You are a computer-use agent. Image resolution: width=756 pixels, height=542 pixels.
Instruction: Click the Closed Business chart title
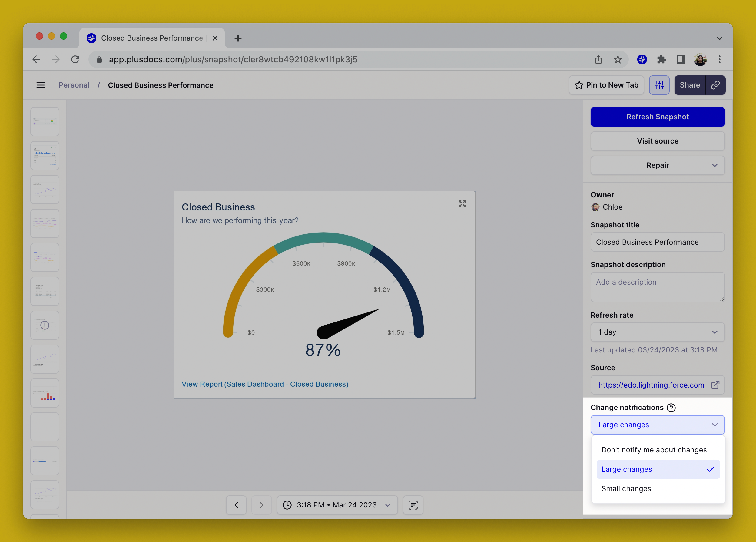click(218, 207)
